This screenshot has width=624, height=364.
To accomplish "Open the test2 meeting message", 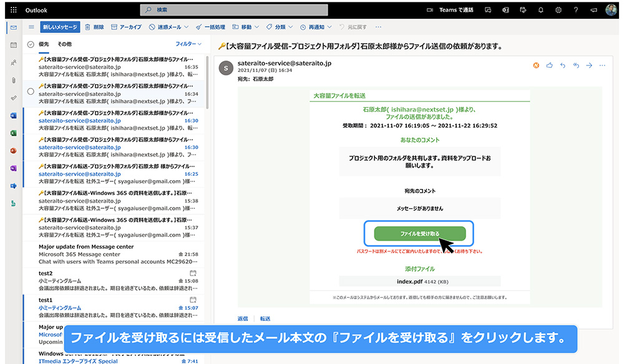I will pos(114,281).
